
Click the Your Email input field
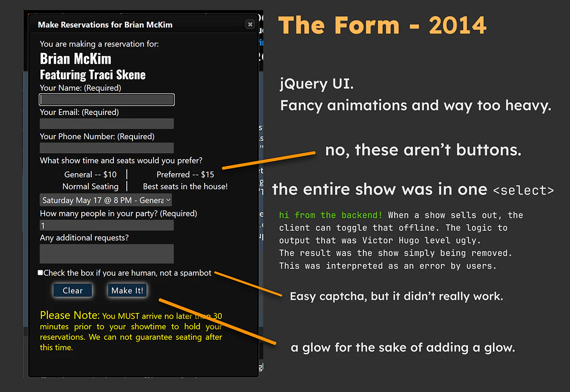106,124
